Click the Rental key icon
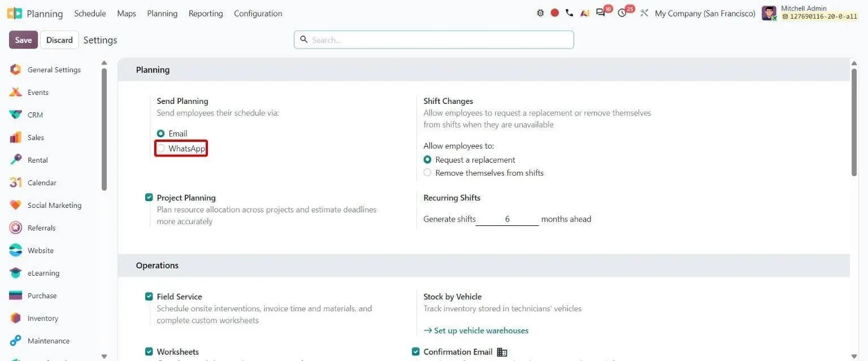 16,160
